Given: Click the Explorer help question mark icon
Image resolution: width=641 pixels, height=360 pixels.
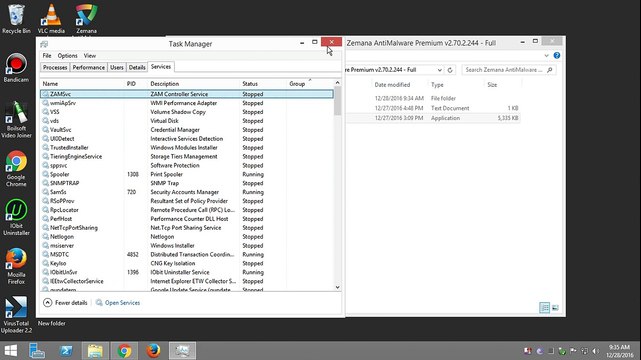Looking at the screenshot, I should point(557,56).
